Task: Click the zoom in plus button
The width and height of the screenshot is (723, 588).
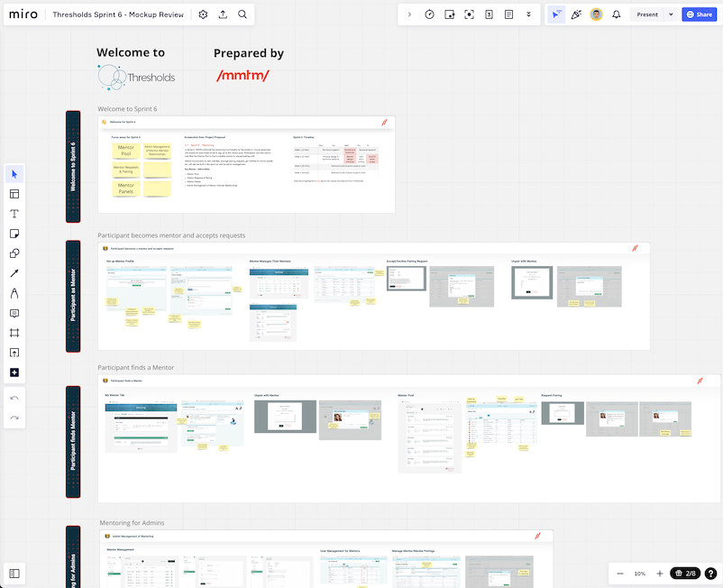Action: [660, 574]
